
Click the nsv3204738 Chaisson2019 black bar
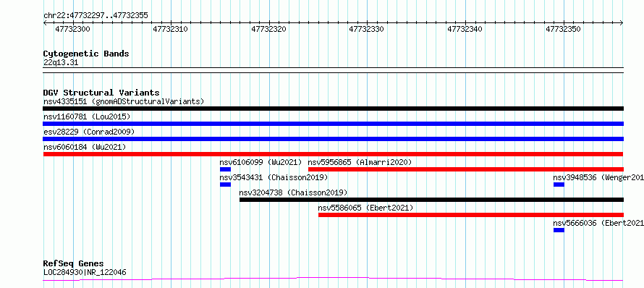tap(431, 200)
